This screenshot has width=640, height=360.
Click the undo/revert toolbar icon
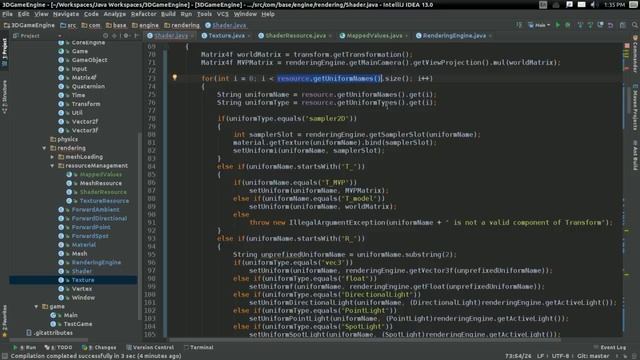coord(611,25)
